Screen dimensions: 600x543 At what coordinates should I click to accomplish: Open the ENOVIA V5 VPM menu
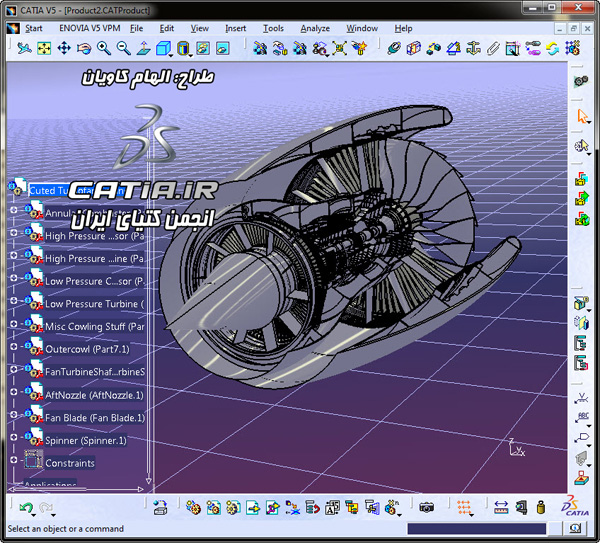[x=90, y=28]
